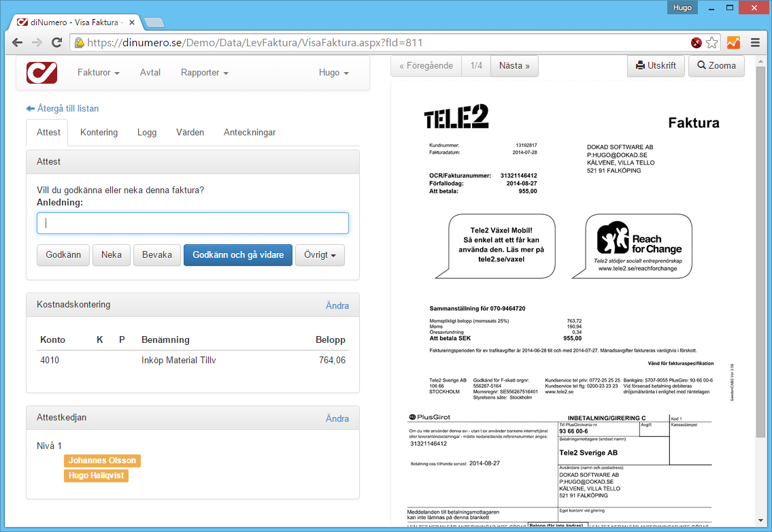Click the Belopp column header
This screenshot has width=772, height=532.
(331, 339)
